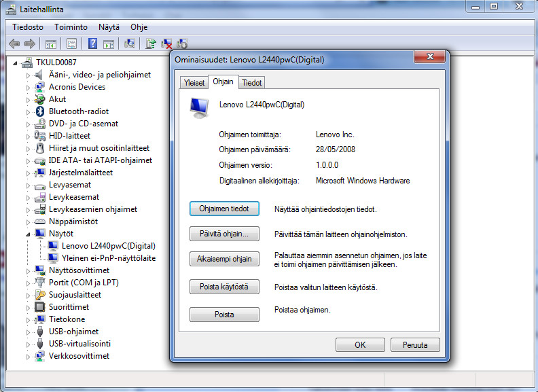The height and width of the screenshot is (392, 538).
Task: Expand the Acronis Devices node
Action: point(28,87)
